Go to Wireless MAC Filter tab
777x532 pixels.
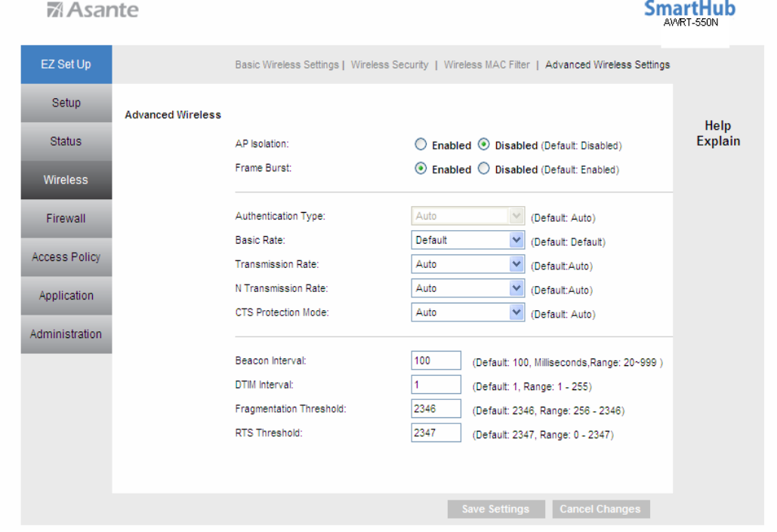click(x=486, y=65)
